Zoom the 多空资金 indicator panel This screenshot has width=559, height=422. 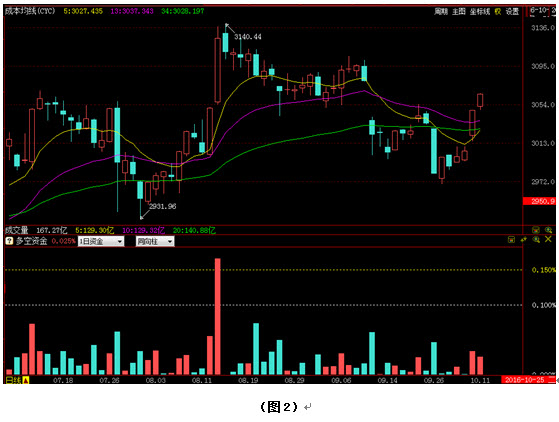[536, 240]
